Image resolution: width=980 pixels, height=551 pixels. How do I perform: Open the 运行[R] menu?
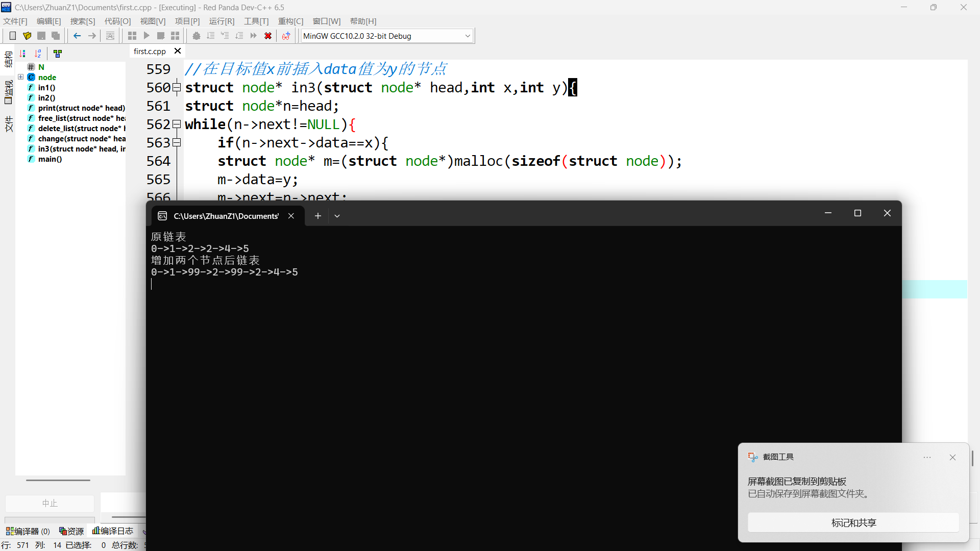point(222,21)
